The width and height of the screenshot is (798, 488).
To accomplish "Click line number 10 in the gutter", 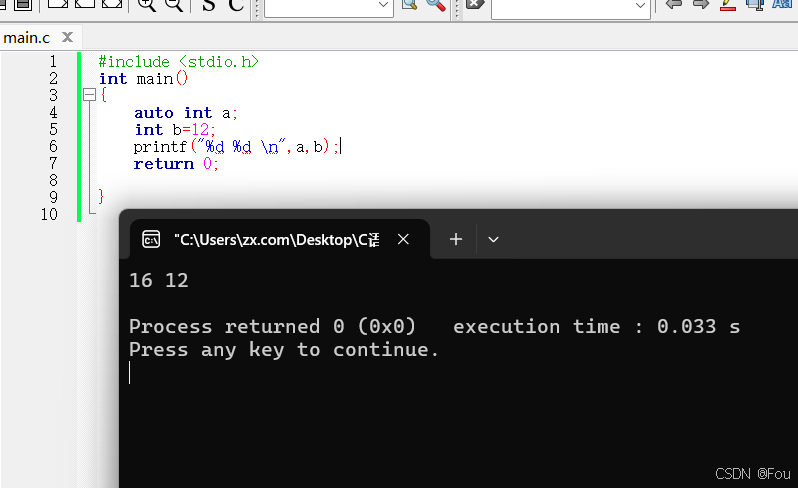I will click(x=49, y=214).
